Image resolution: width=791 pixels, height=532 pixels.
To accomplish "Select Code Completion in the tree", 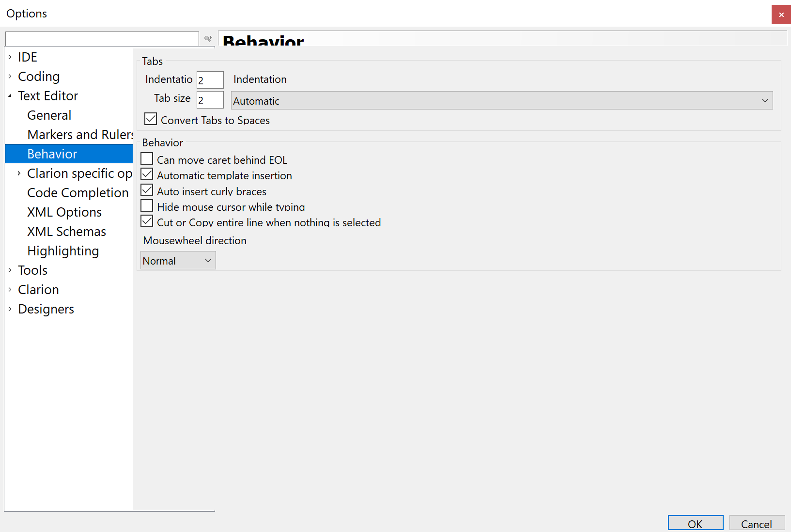I will point(78,193).
